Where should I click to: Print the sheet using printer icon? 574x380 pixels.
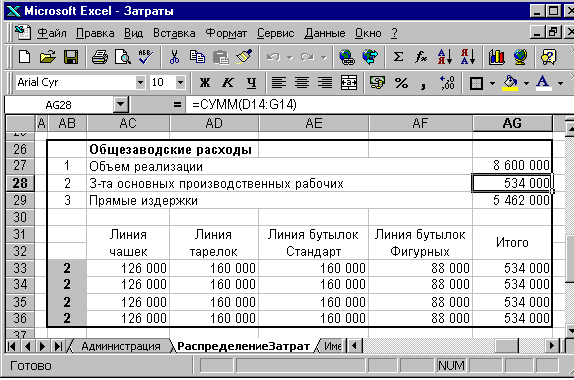tap(100, 57)
